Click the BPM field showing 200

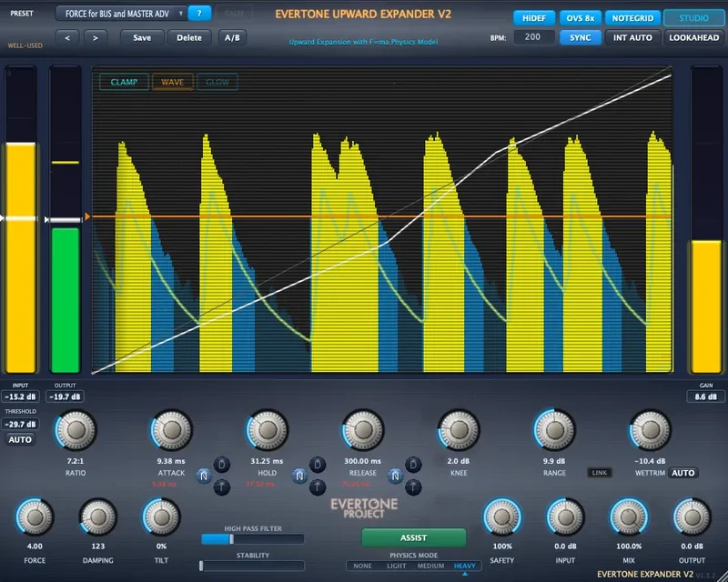point(533,37)
